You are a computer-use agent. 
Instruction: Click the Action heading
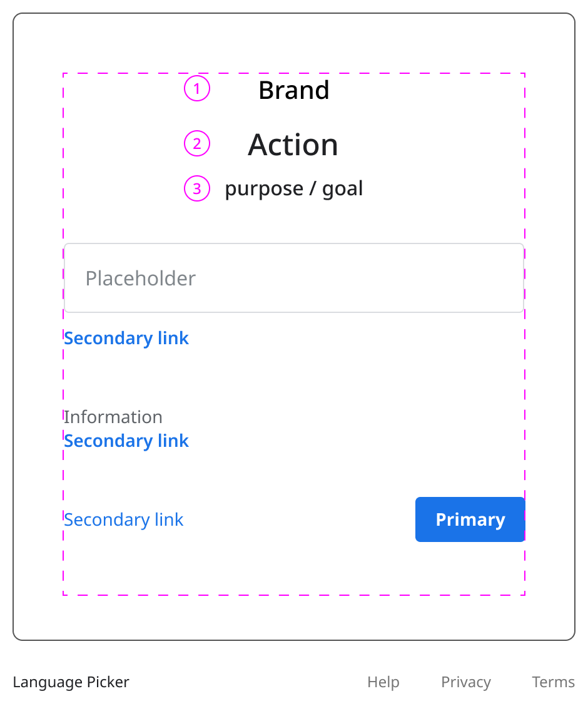pos(293,145)
